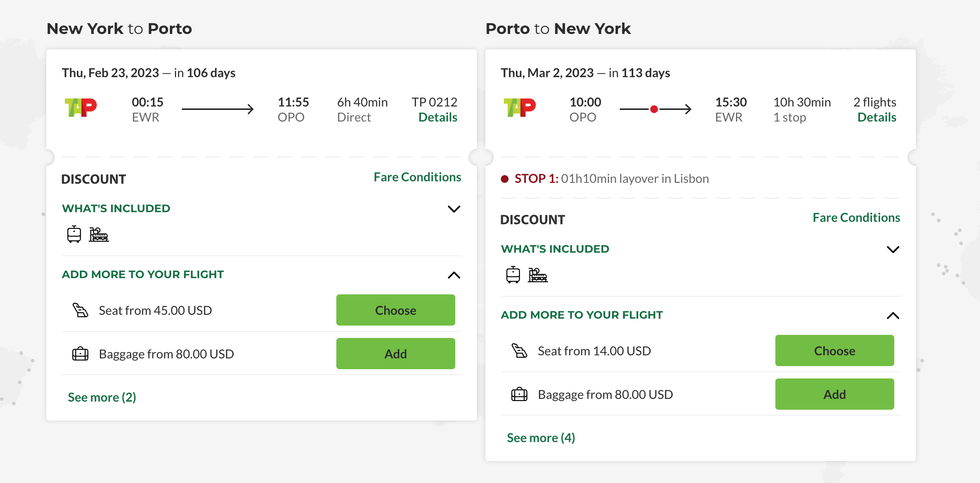Click red stopover dot on return route line
Viewport: 980px width, 483px height.
(x=654, y=109)
